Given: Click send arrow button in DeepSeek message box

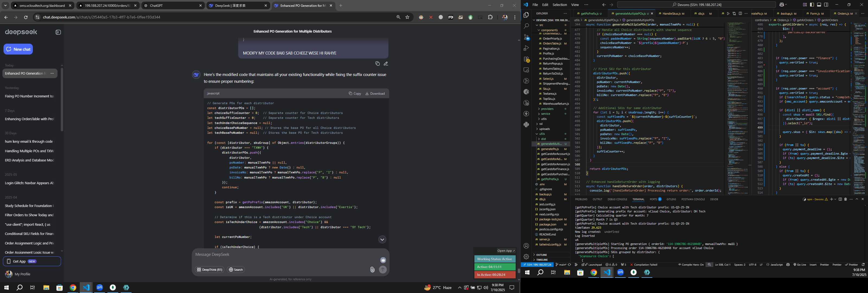Looking at the screenshot, I should (x=383, y=269).
